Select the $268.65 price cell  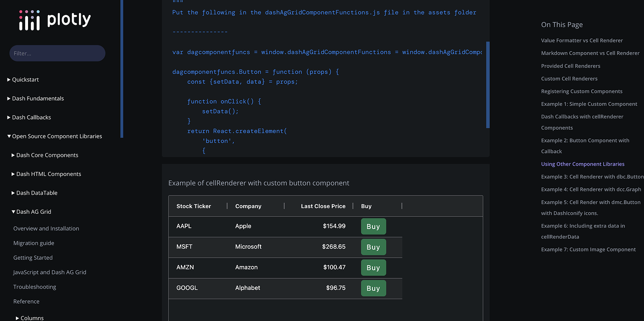coord(319,247)
